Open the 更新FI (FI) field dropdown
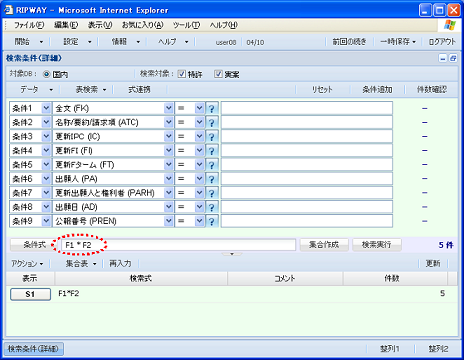 [169, 151]
